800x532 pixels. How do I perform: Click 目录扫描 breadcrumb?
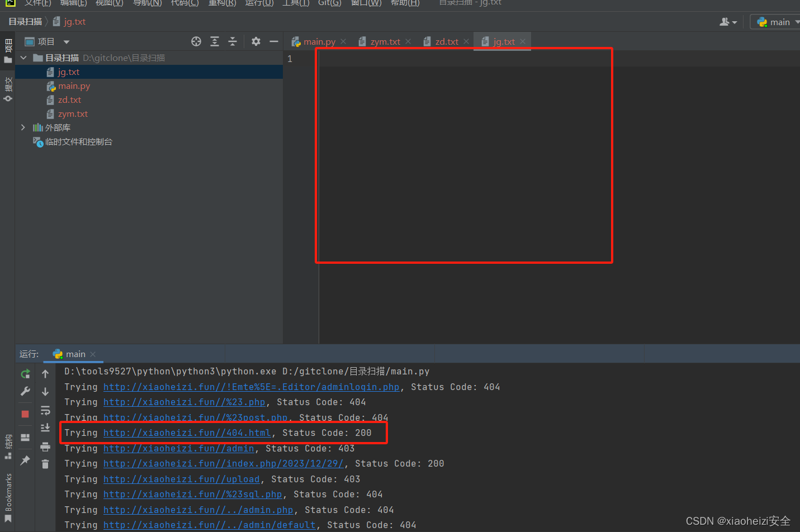pyautogui.click(x=25, y=22)
